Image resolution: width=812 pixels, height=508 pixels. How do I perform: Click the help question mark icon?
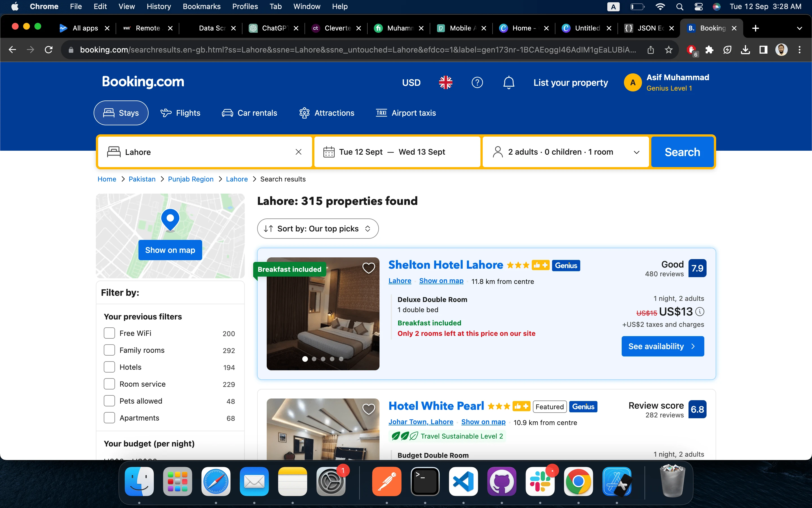[x=477, y=82]
